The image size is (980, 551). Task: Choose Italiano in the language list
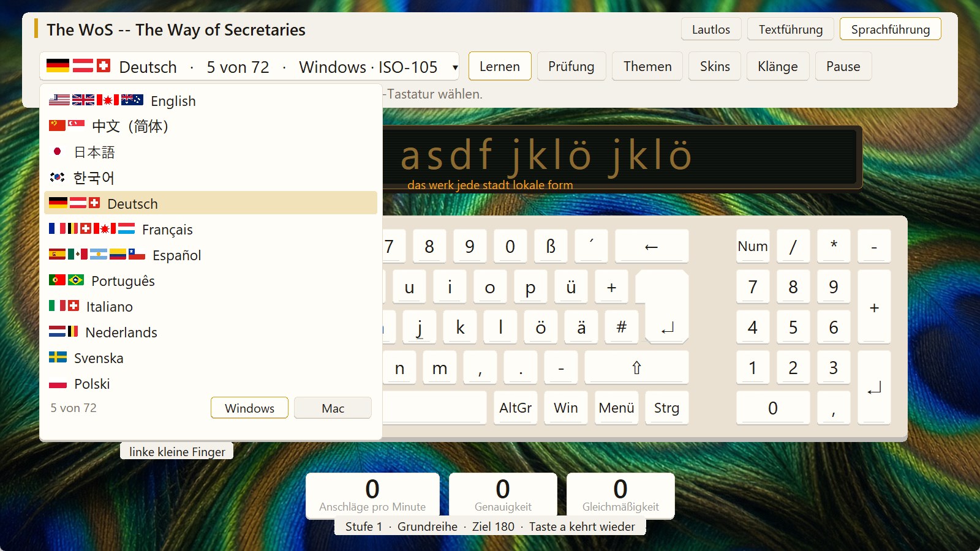[210, 307]
